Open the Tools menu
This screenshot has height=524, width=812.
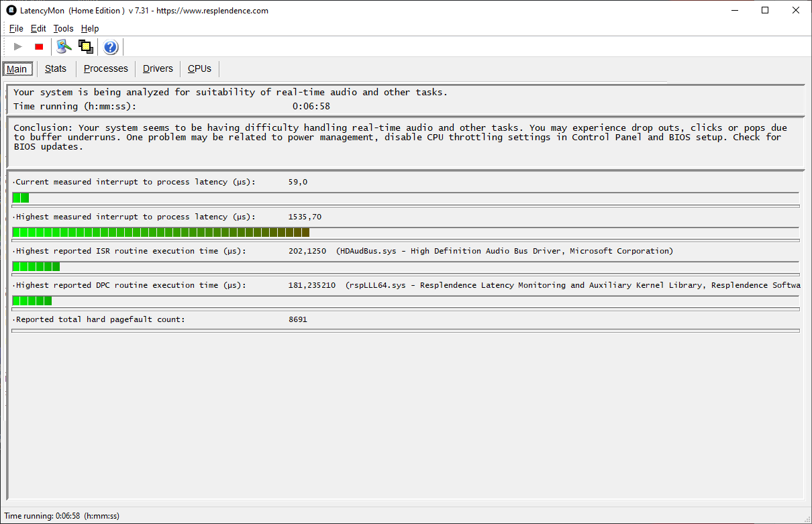tap(64, 29)
